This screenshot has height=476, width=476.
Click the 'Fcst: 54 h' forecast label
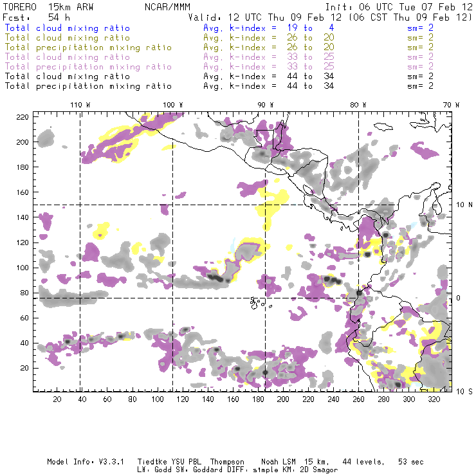36,17
